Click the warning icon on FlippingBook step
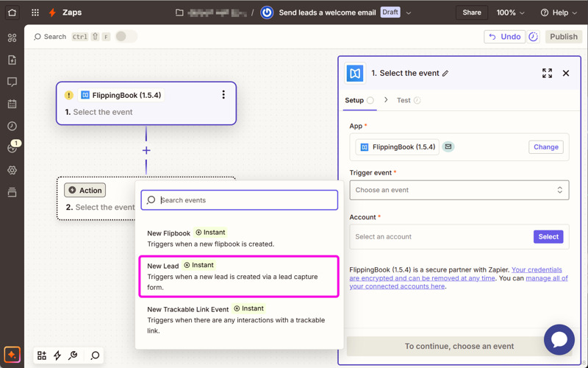This screenshot has height=368, width=588. pyautogui.click(x=69, y=96)
